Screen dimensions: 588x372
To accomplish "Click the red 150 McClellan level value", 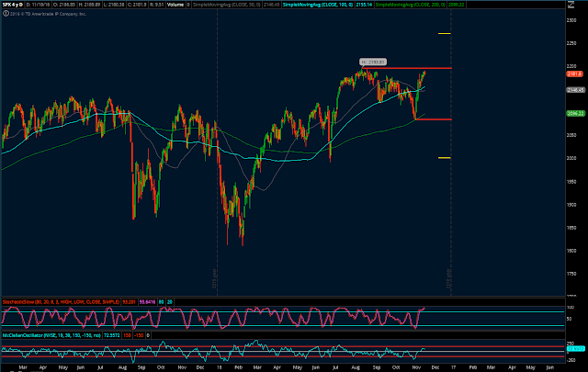I will pos(127,335).
